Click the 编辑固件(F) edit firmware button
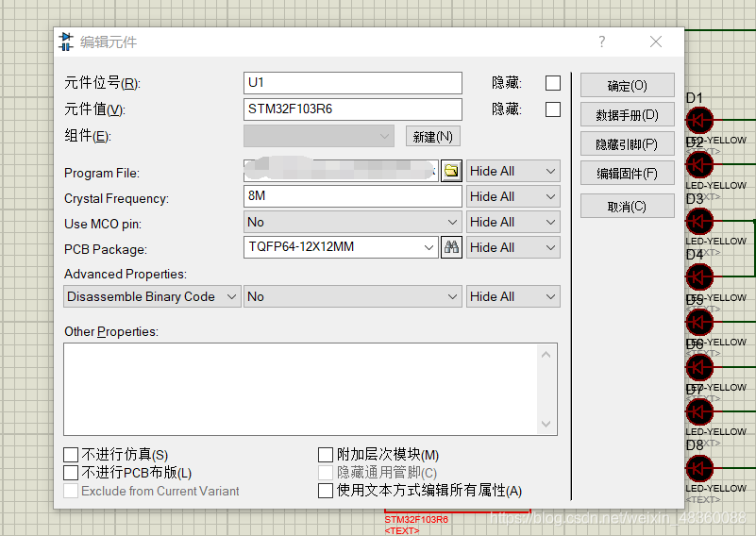 [x=628, y=173]
